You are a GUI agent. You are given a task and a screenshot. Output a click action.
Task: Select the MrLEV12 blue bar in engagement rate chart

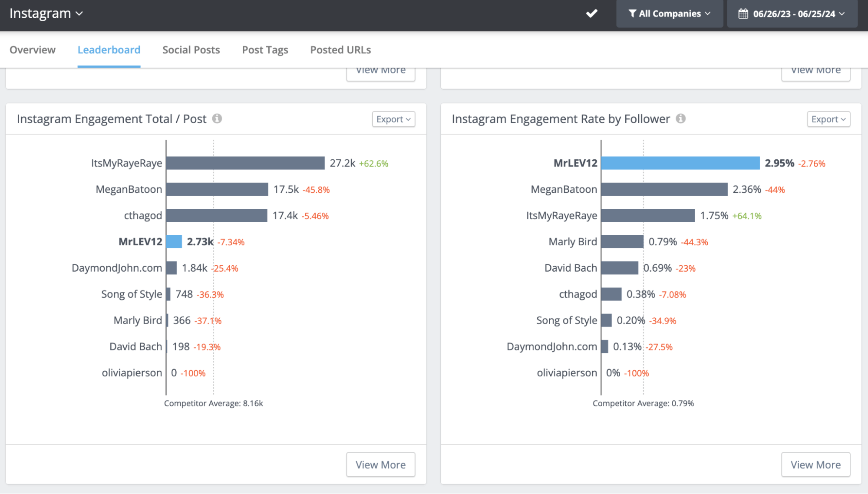click(x=680, y=163)
